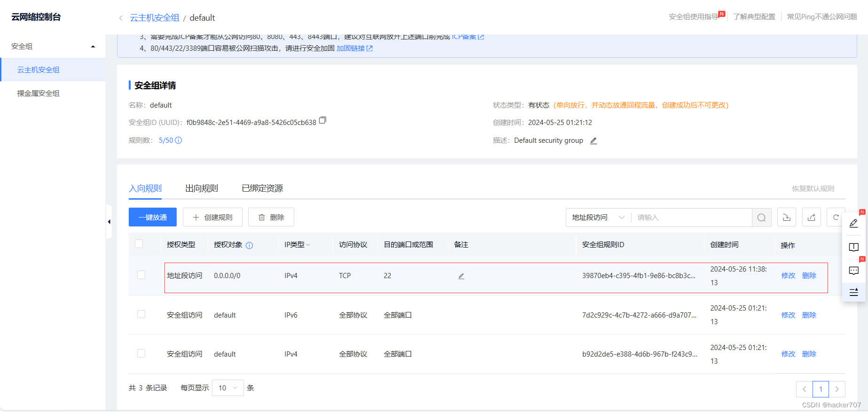Click 修改 for the IPv4 default rule
The image size is (868, 412).
(x=788, y=354)
